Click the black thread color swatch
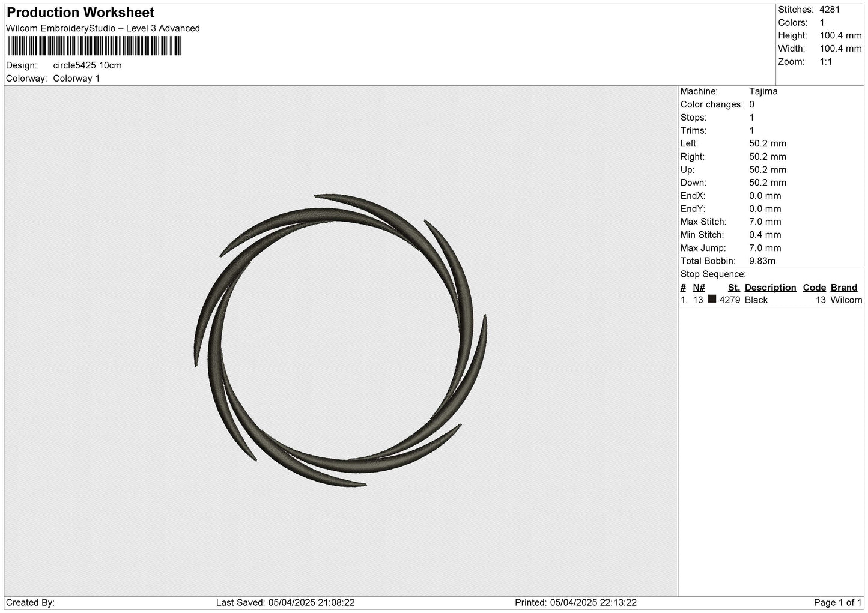The image size is (868, 613). point(712,299)
